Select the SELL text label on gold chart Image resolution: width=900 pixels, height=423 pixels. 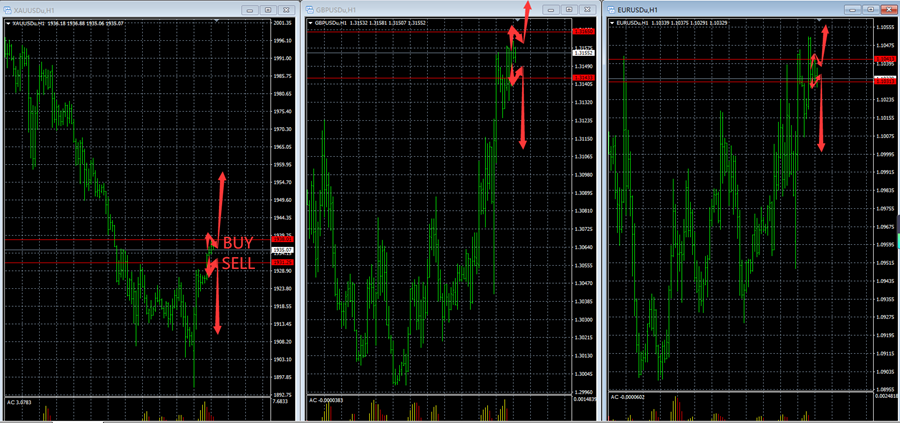[x=237, y=263]
